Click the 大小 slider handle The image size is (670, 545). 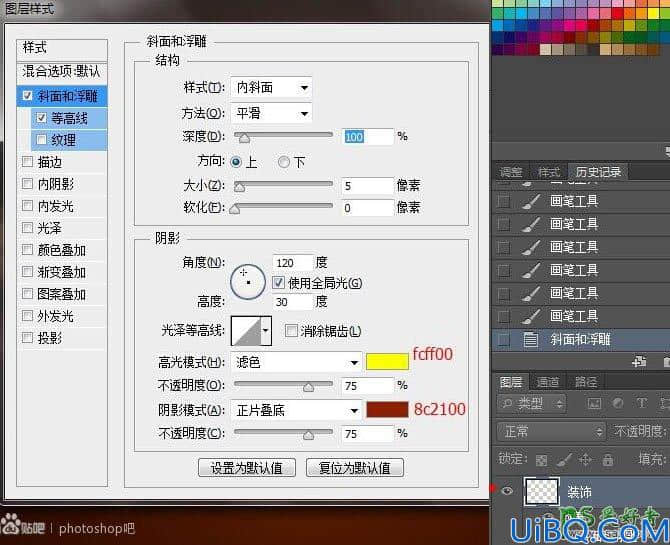pyautogui.click(x=239, y=187)
